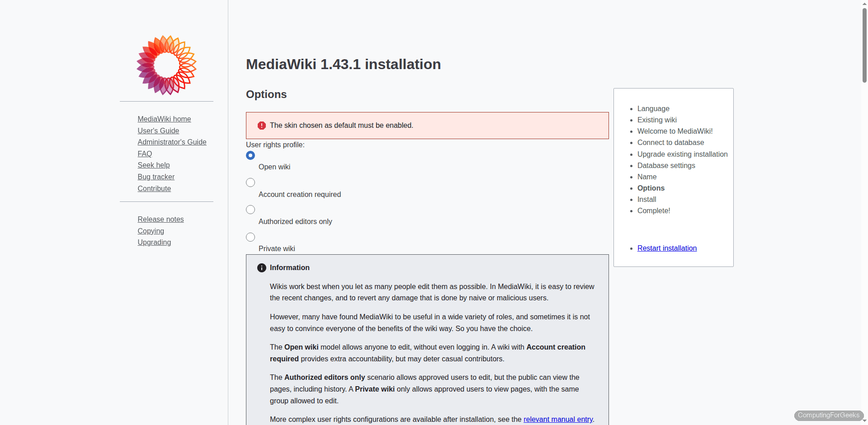Select Account creation required profile
Image resolution: width=868 pixels, height=425 pixels.
pos(250,182)
